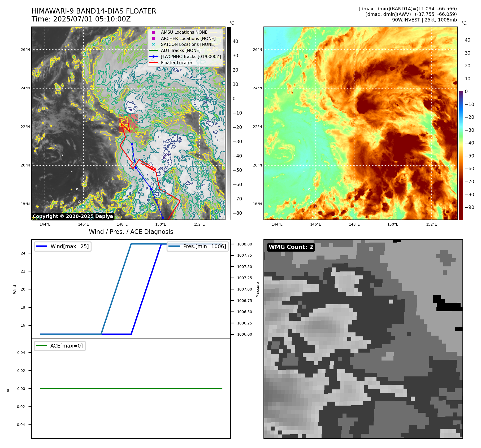
Task: Click the °C unit above the grayscale colorbar
Action: (232, 23)
